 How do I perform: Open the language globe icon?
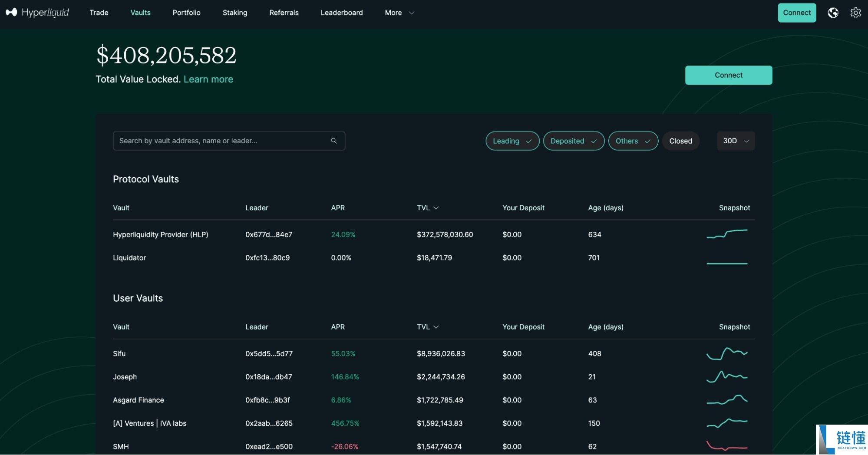click(x=833, y=13)
